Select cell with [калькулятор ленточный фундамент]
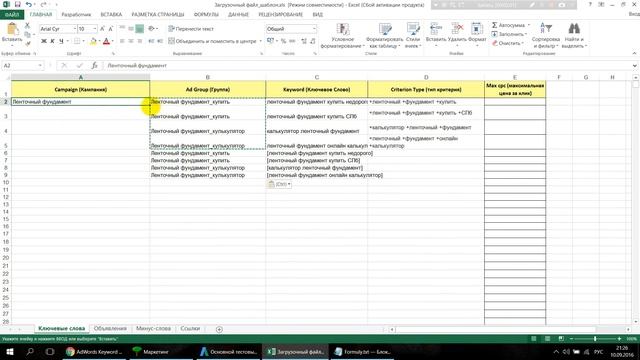This screenshot has height=360, width=640. pos(316,168)
